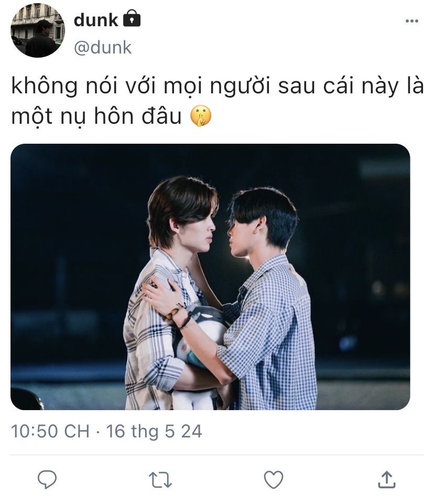Click the beaded bracelet wrist in photo

[x=179, y=316]
